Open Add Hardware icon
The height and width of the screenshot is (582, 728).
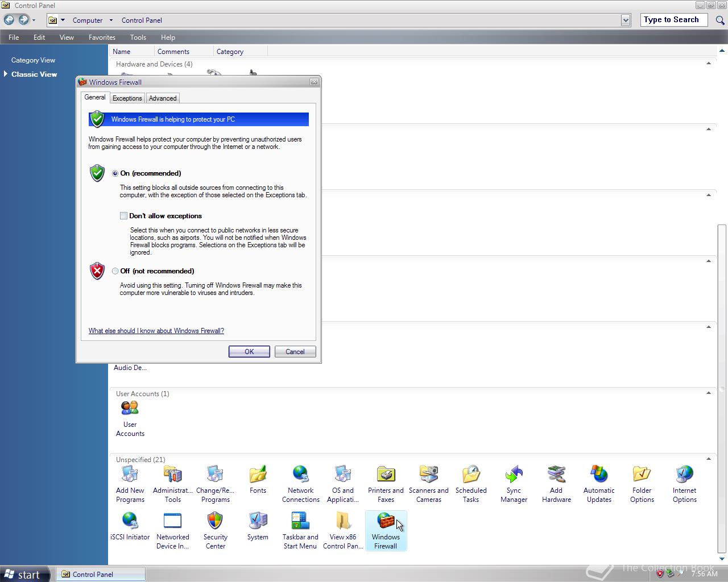tap(556, 484)
